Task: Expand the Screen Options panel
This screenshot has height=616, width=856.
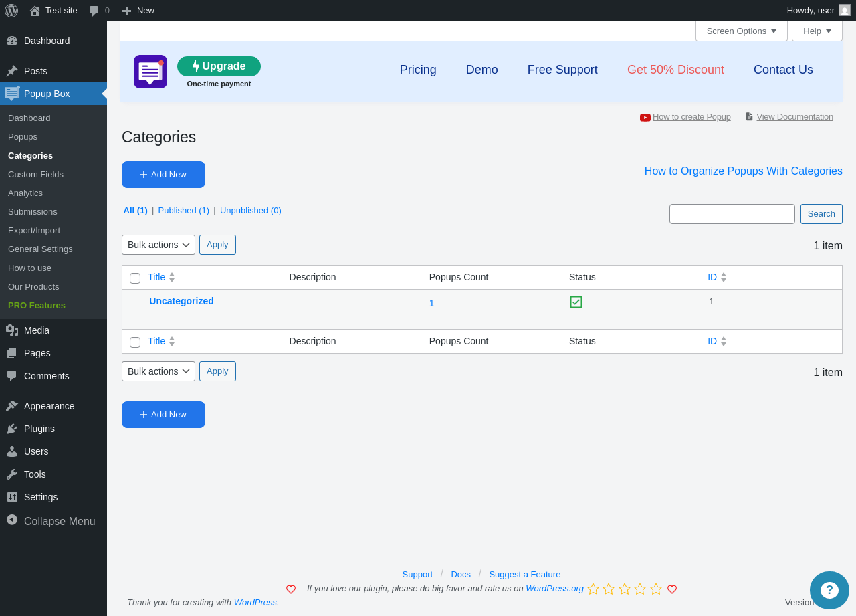Action: 742,31
